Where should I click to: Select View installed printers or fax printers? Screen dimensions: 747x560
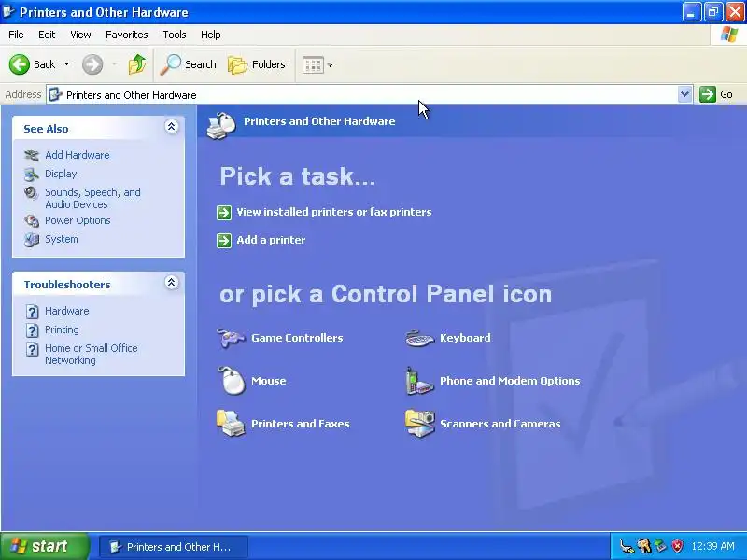pyautogui.click(x=334, y=212)
